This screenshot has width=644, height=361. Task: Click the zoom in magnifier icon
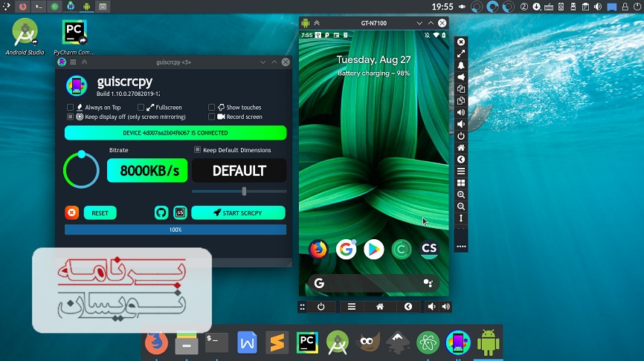461,195
